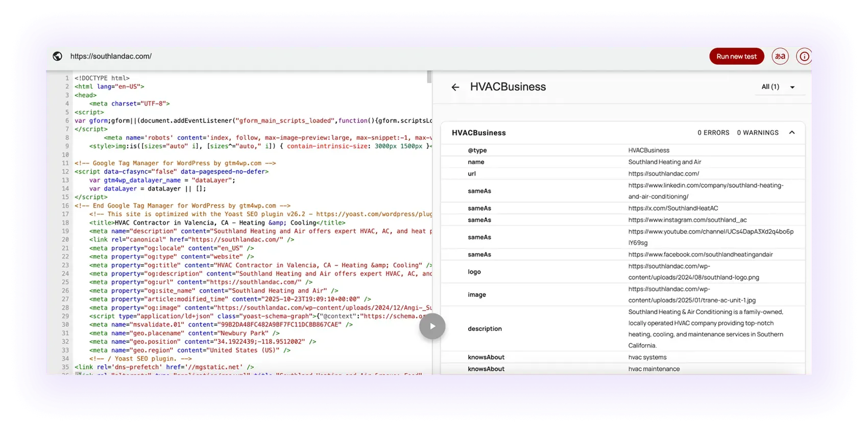Click the Google Tag Manager comment on line 11
868x431 pixels.
(x=175, y=163)
